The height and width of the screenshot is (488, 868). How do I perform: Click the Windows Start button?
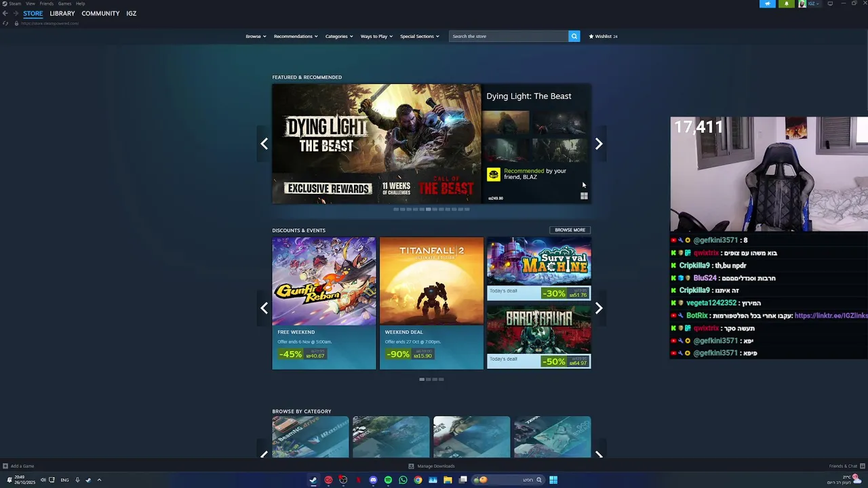(553, 480)
